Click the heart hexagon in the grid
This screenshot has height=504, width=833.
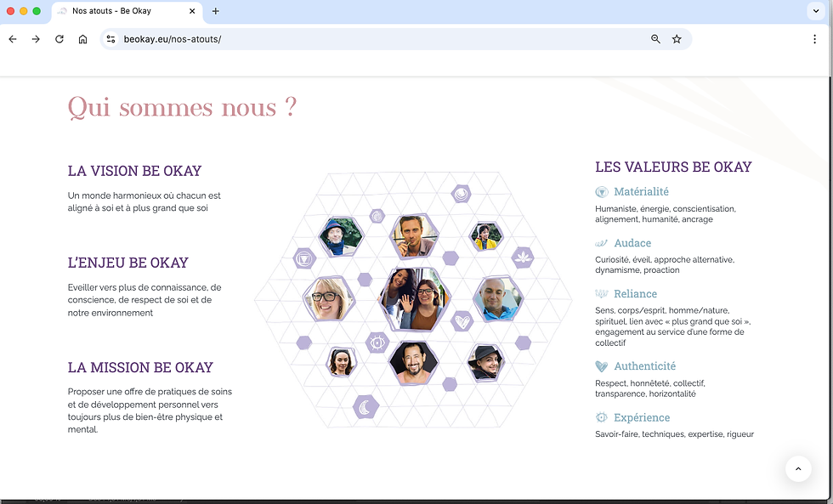[462, 321]
